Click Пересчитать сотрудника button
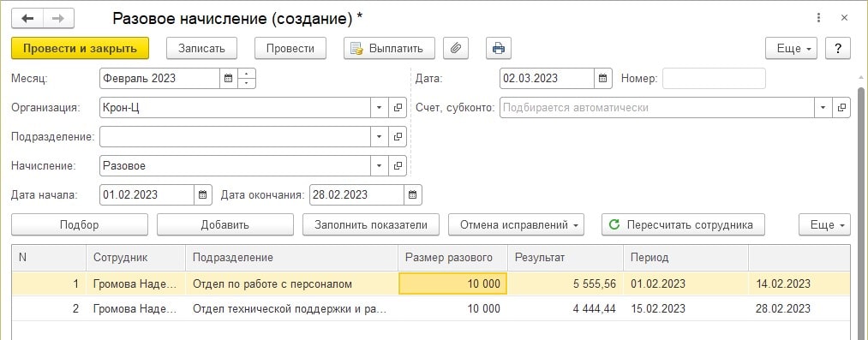The height and width of the screenshot is (340, 868). [x=683, y=224]
